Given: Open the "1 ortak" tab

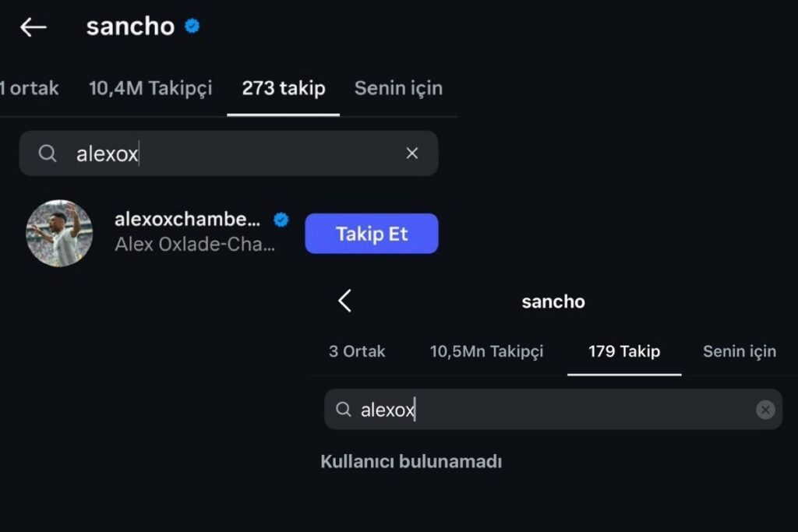Looking at the screenshot, I should point(30,89).
